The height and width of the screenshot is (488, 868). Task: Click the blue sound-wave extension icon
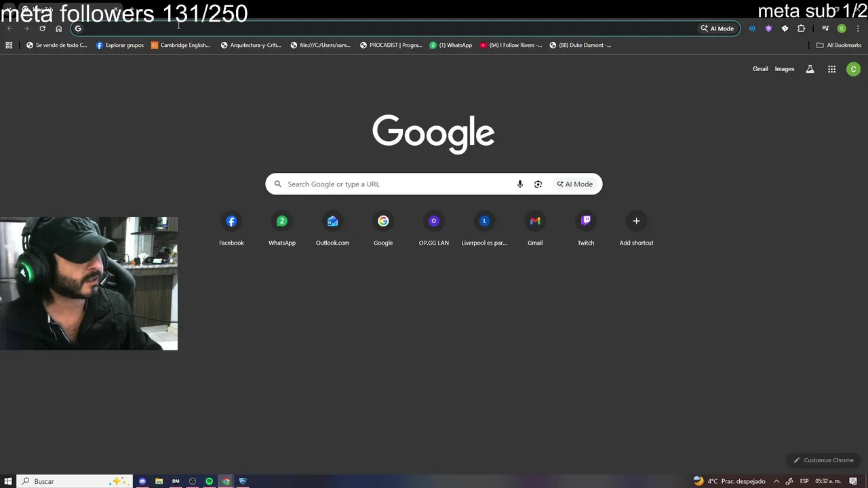click(752, 28)
